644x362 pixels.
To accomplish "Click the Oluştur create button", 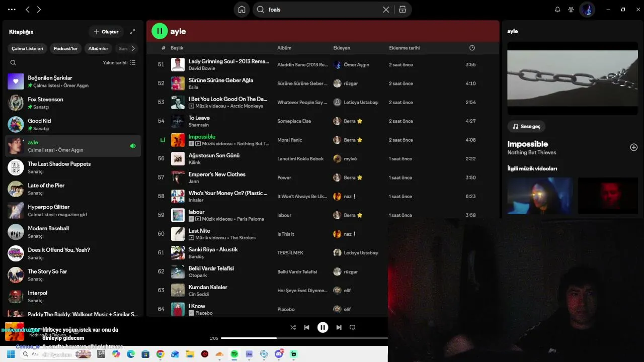I will 106,32.
